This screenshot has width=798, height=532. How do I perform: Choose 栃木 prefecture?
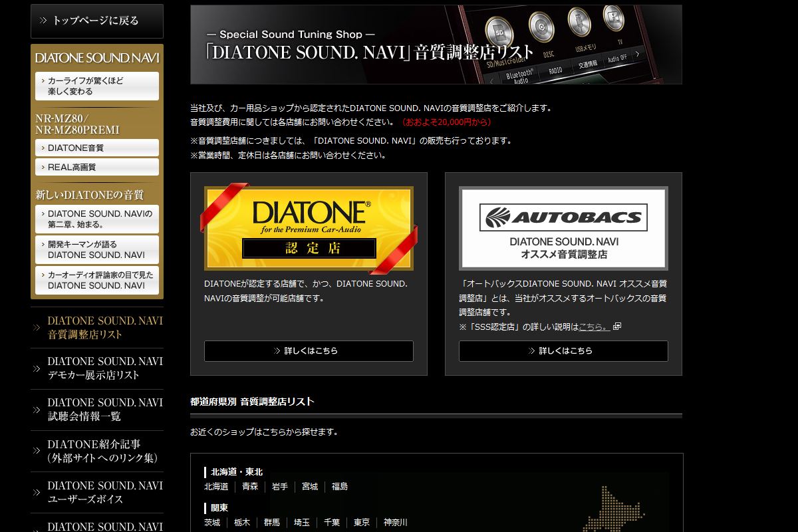(x=242, y=523)
